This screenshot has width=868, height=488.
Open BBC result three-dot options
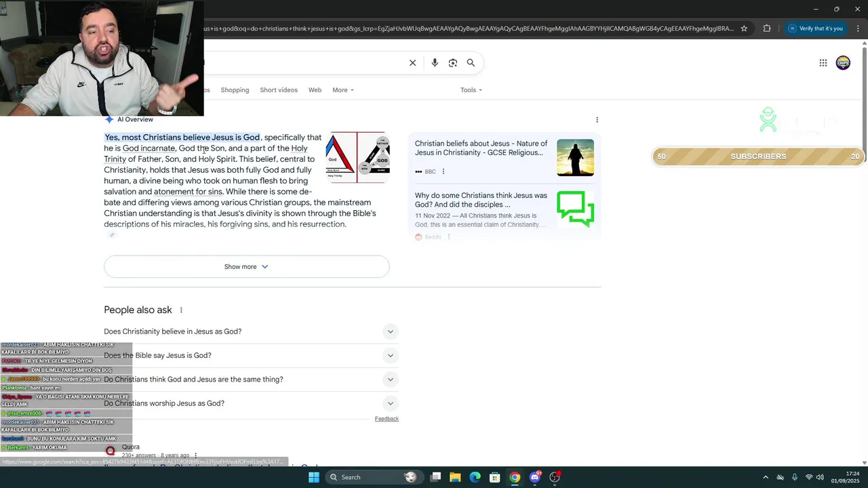point(443,171)
